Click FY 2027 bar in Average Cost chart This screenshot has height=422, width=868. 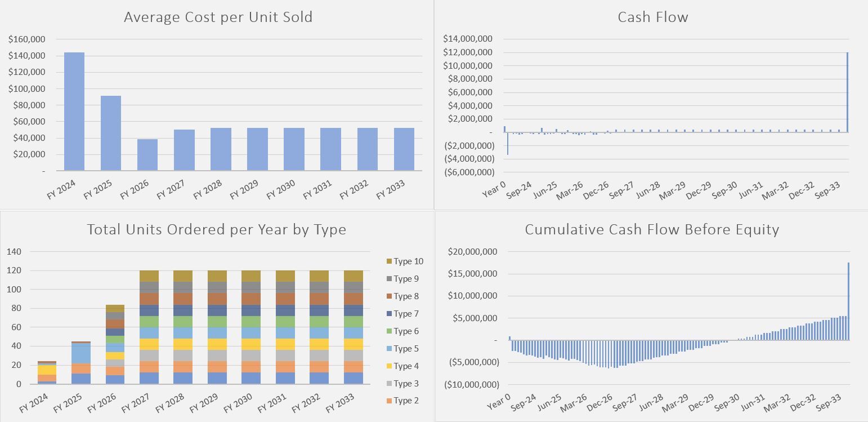[184, 150]
